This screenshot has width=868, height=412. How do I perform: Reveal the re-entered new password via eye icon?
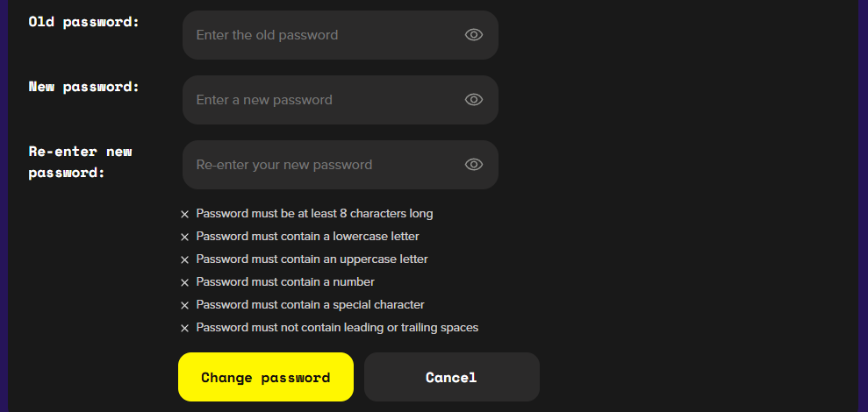[x=474, y=165]
